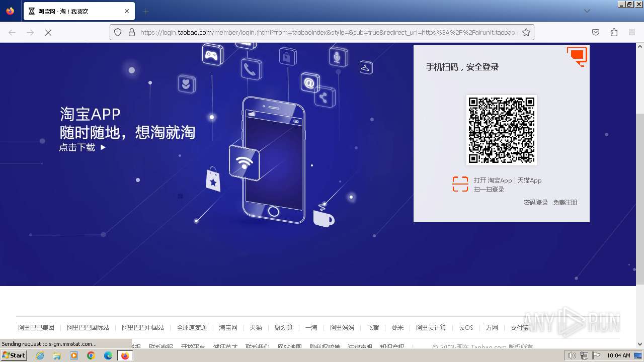644x362 pixels.
Task: Open 飞猪 footer link
Action: [x=372, y=327]
